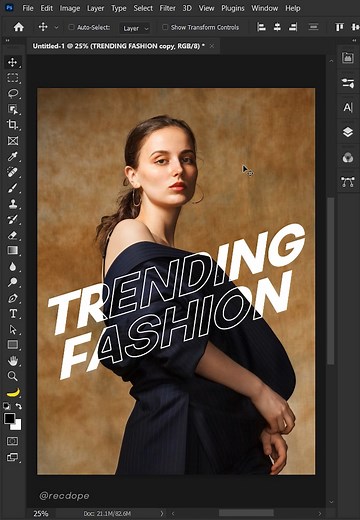The image size is (360, 520).
Task: Close the Untitled-1 document tab
Action: coord(212,46)
